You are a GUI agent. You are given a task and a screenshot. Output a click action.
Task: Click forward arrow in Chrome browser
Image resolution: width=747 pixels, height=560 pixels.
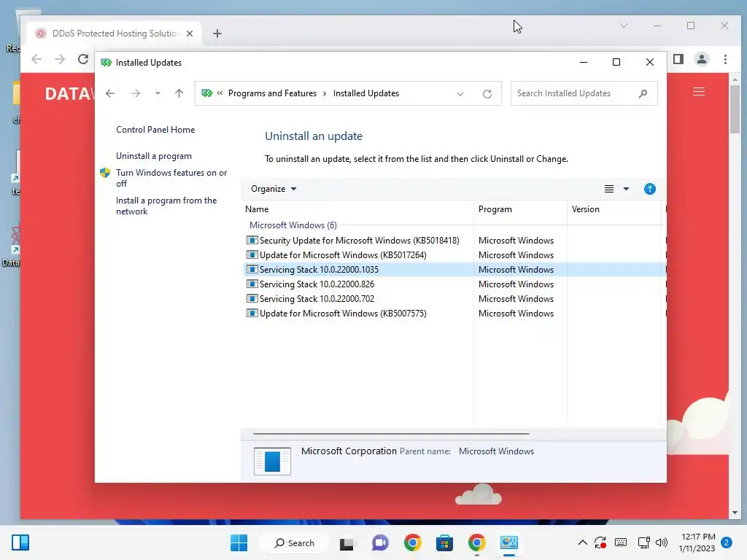pos(60,59)
